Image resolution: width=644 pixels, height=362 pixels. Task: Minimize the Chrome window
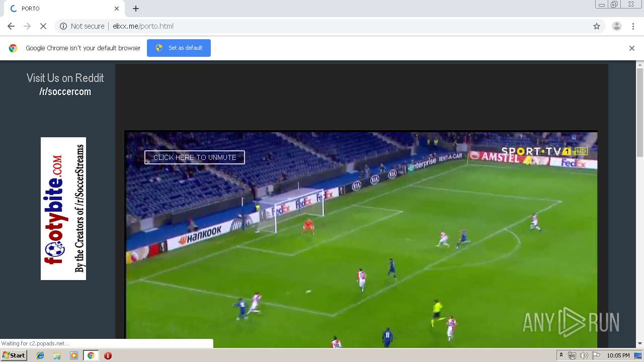601,5
